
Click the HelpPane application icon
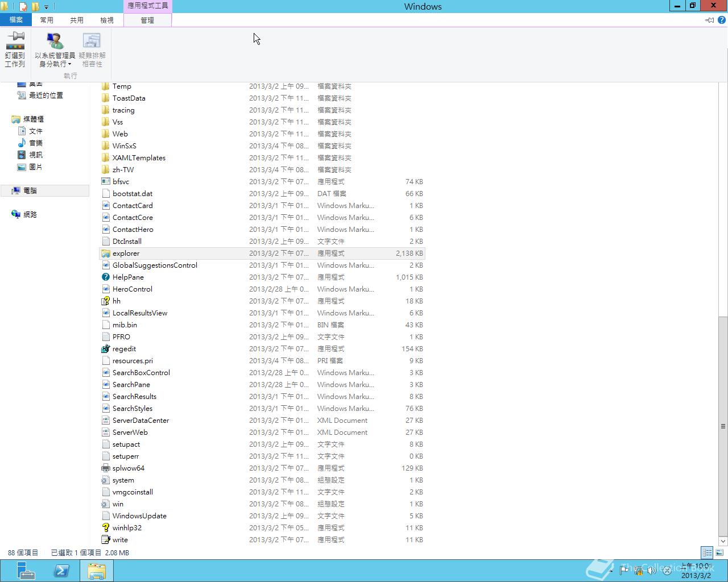(105, 277)
